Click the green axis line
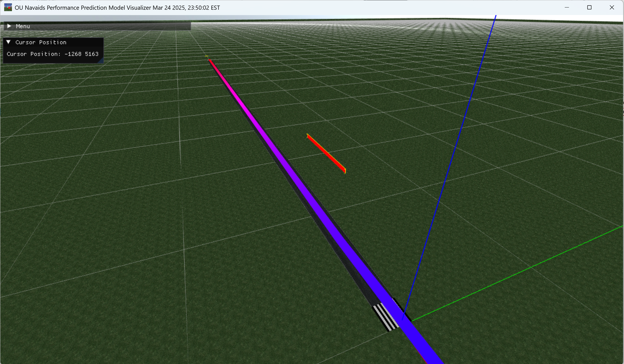The height and width of the screenshot is (364, 624). click(x=517, y=274)
